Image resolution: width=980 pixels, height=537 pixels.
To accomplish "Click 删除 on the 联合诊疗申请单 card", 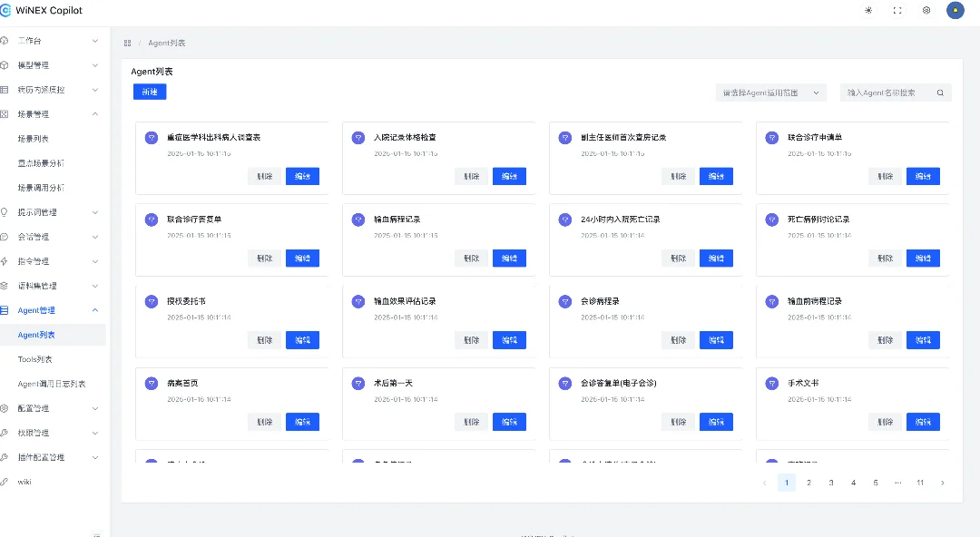I will 885,177.
